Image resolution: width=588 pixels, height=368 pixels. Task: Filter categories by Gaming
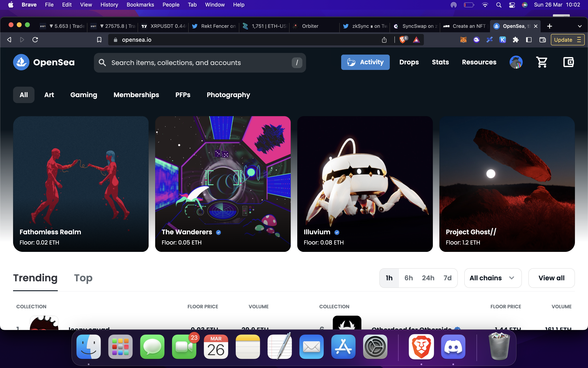point(84,95)
